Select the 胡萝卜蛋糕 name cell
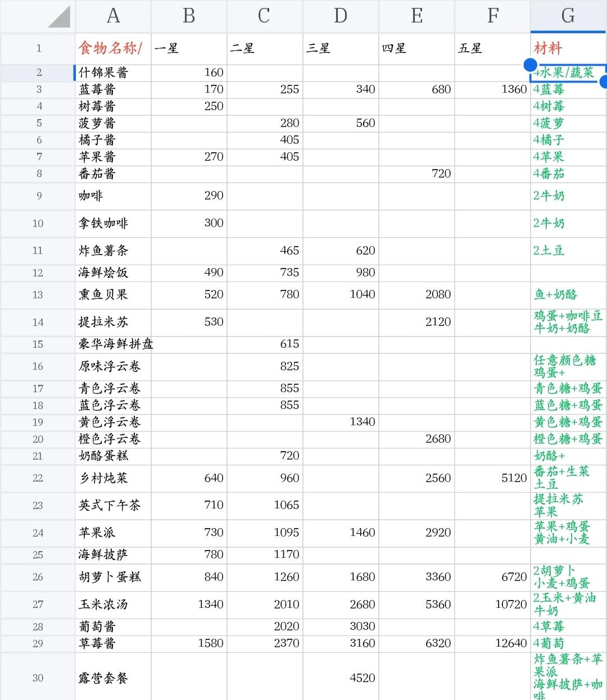 [113, 577]
